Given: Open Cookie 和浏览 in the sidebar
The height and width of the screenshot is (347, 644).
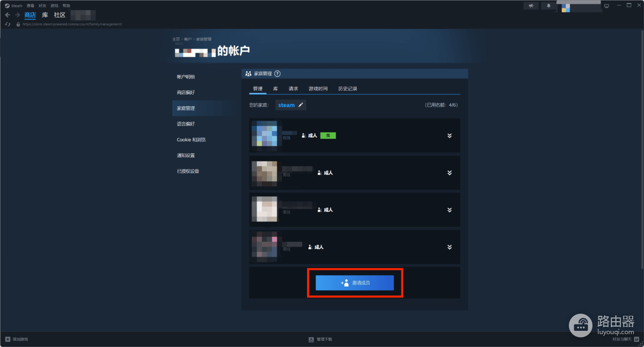Looking at the screenshot, I should point(191,140).
